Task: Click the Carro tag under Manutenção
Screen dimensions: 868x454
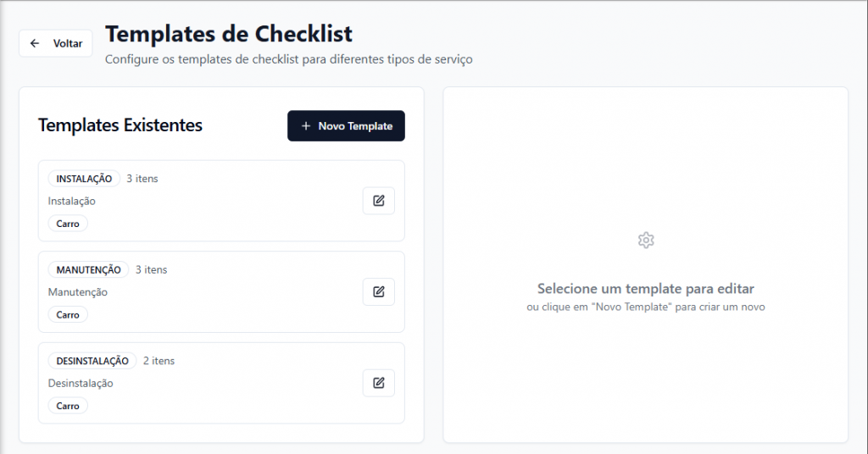Action: tap(68, 315)
